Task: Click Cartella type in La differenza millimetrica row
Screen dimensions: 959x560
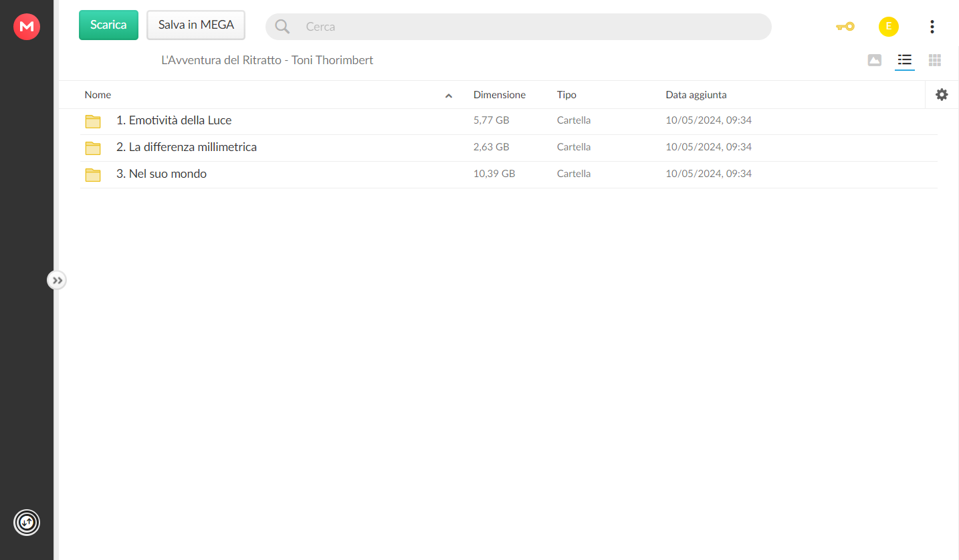Action: 574,147
